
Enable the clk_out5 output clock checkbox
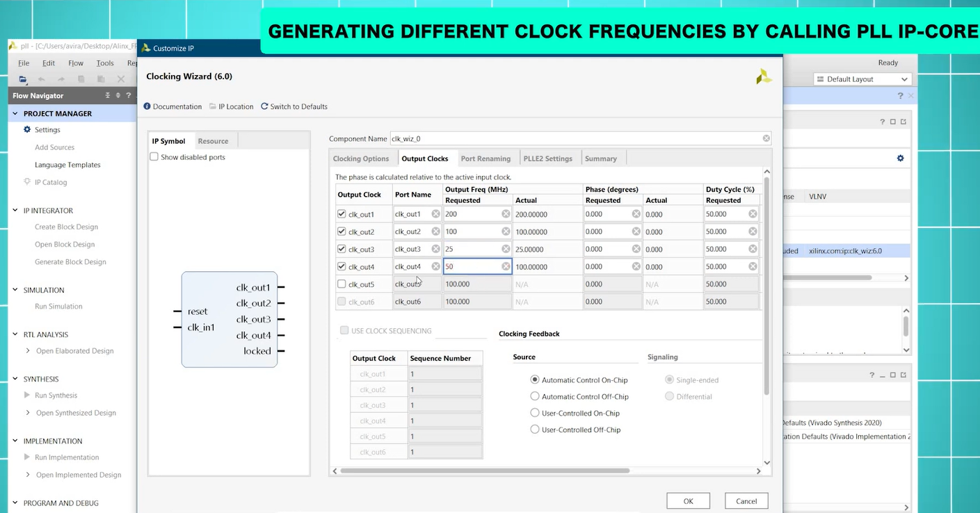(342, 284)
